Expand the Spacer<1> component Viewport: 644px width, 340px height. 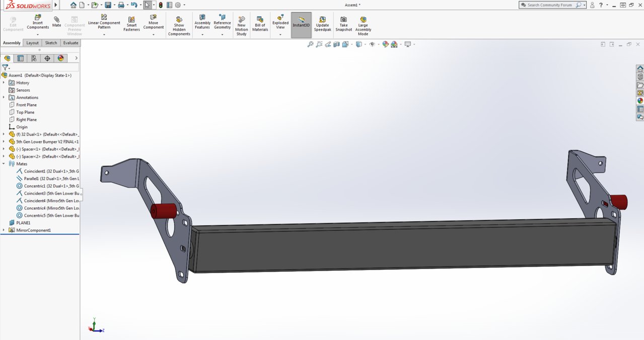click(x=4, y=149)
